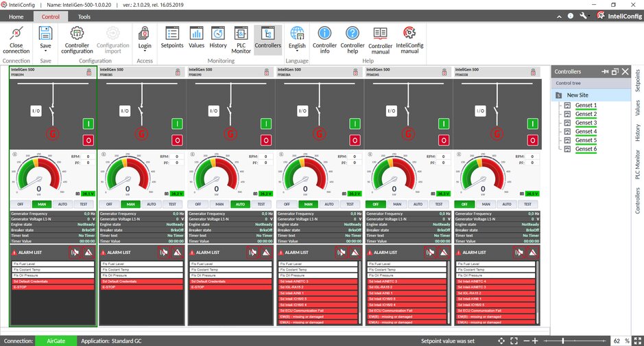The image size is (644, 346).
Task: Select Genset 5 in the control tree
Action: coord(586,140)
